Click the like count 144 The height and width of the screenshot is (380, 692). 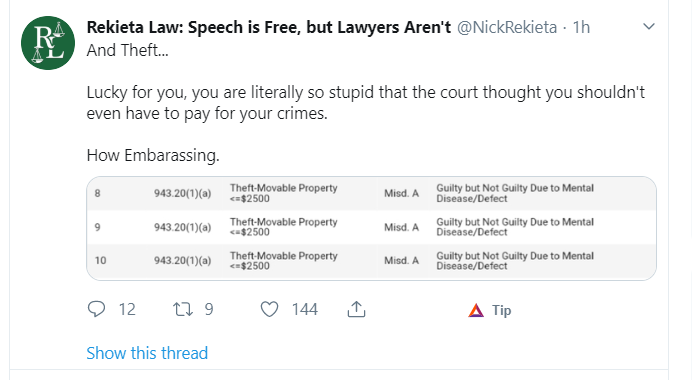pyautogui.click(x=305, y=309)
